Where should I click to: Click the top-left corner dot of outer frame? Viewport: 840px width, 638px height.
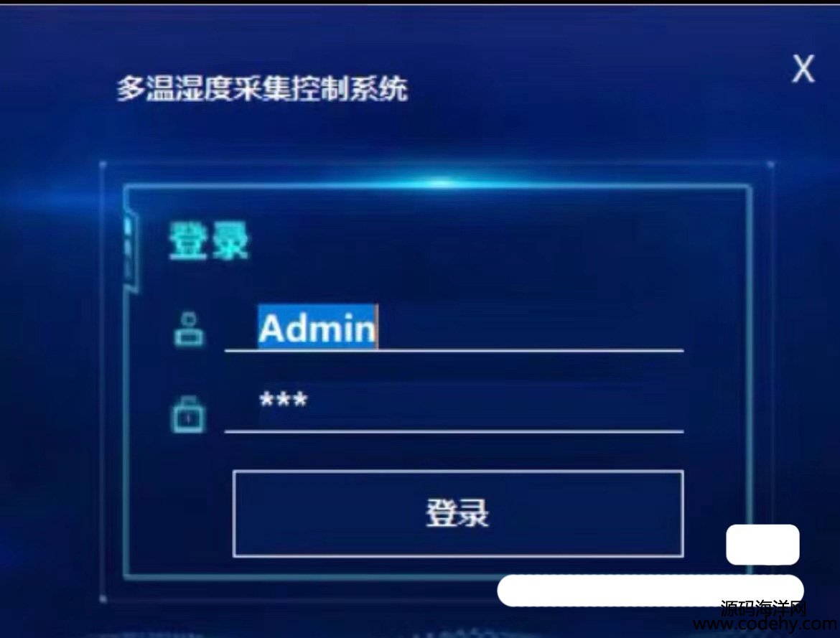coord(103,164)
